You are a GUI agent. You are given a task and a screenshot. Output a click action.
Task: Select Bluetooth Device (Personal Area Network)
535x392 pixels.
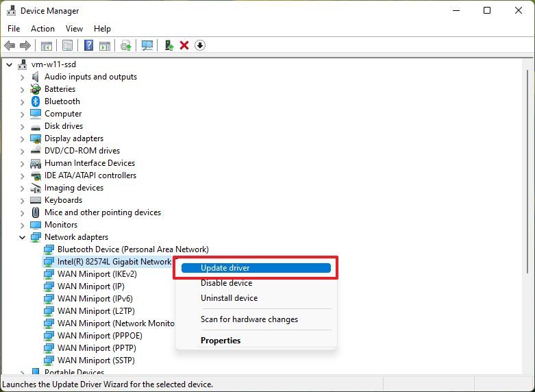click(x=133, y=249)
